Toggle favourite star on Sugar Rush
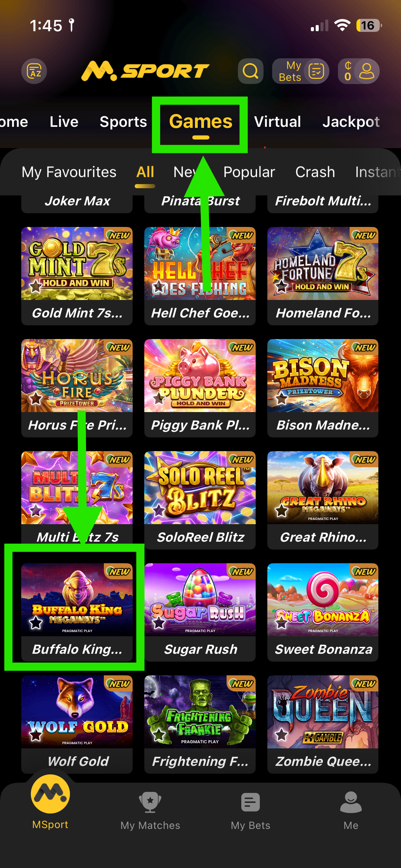Image resolution: width=401 pixels, height=868 pixels. pos(159,622)
